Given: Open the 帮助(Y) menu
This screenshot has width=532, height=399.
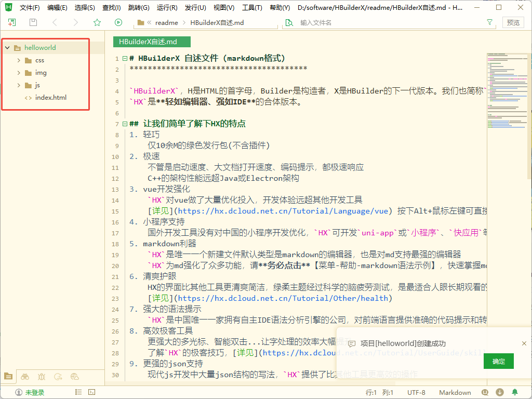Looking at the screenshot, I should 280,7.
